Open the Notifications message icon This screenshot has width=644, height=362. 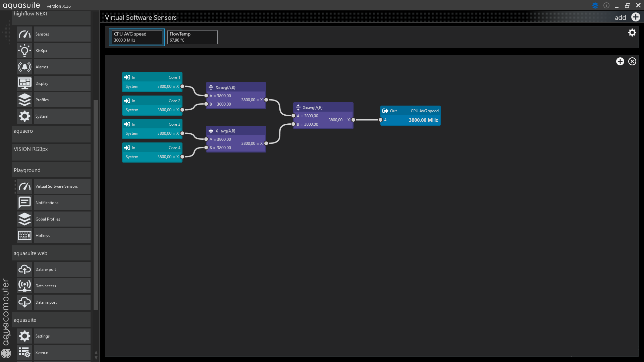(24, 203)
